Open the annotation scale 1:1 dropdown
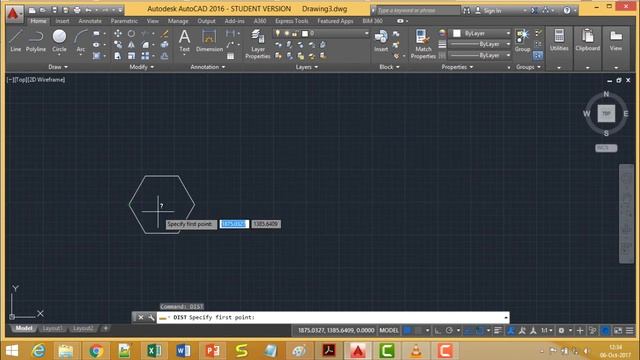 547,330
